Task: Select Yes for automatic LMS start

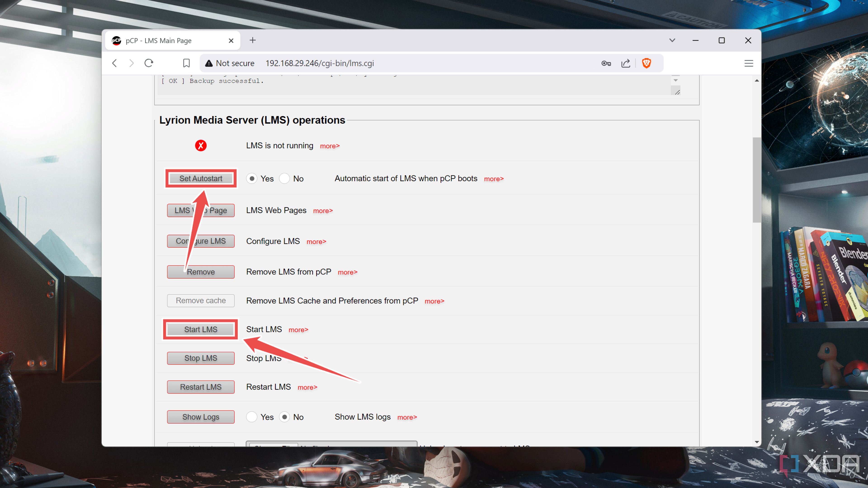Action: click(x=252, y=178)
